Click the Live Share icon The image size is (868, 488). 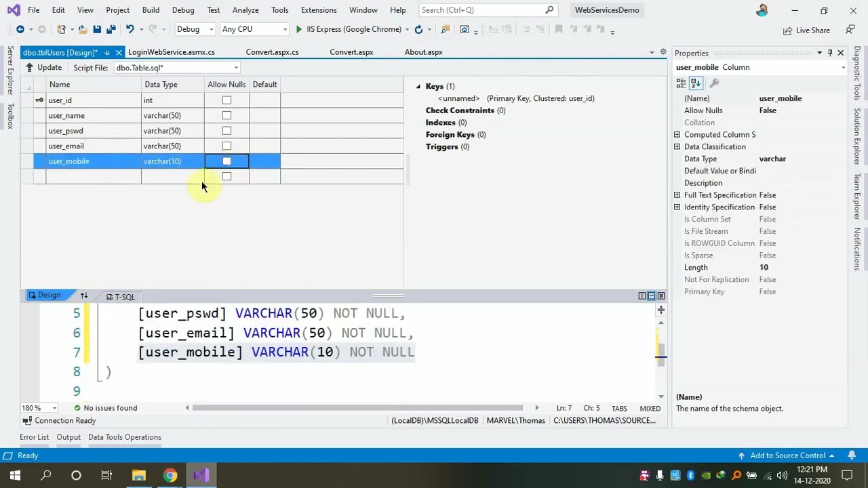click(x=806, y=30)
